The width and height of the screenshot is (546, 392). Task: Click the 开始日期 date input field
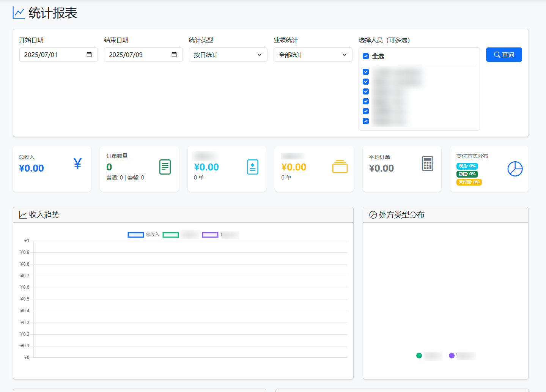click(x=53, y=55)
